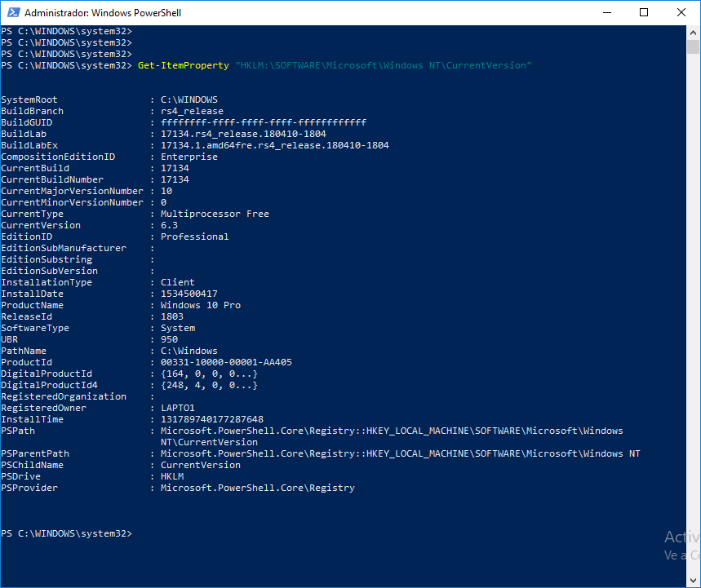701x588 pixels.
Task: Minimize the PowerShell window
Action: (606, 12)
